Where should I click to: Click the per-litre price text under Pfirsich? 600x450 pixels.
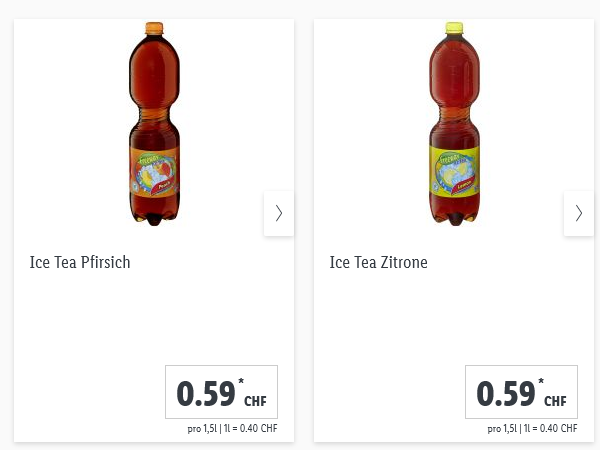click(x=233, y=429)
